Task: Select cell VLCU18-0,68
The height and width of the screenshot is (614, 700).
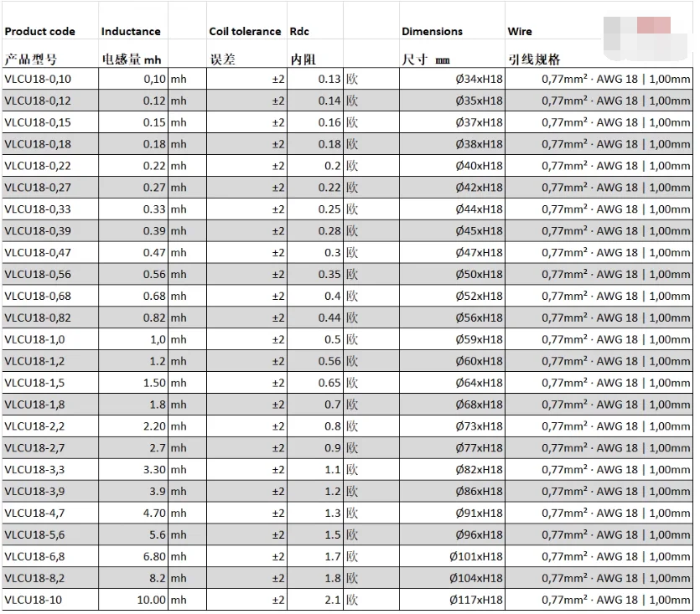Action: click(x=50, y=296)
